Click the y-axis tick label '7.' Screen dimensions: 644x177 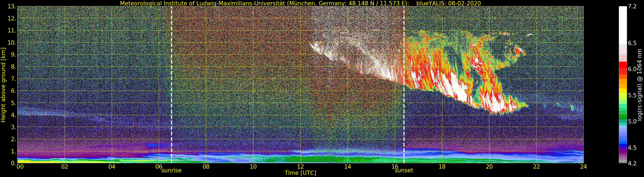point(14,79)
